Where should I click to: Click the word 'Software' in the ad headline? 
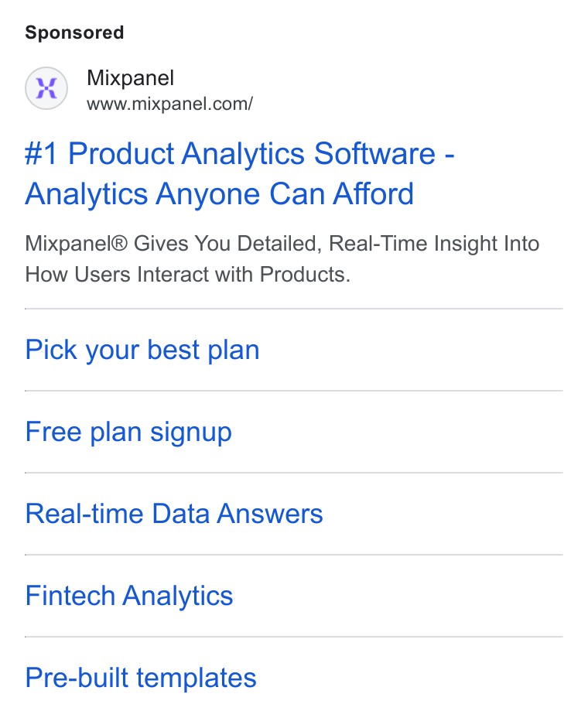374,153
